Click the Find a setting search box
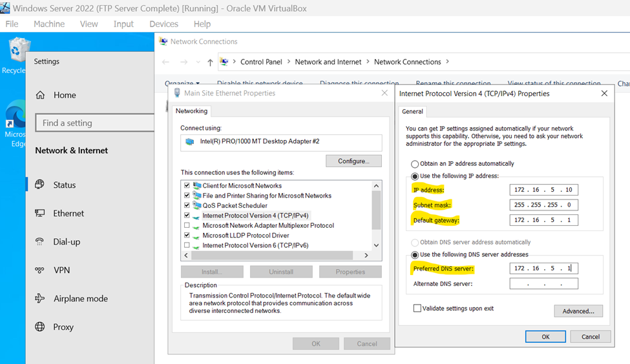The height and width of the screenshot is (364, 630). pos(95,123)
